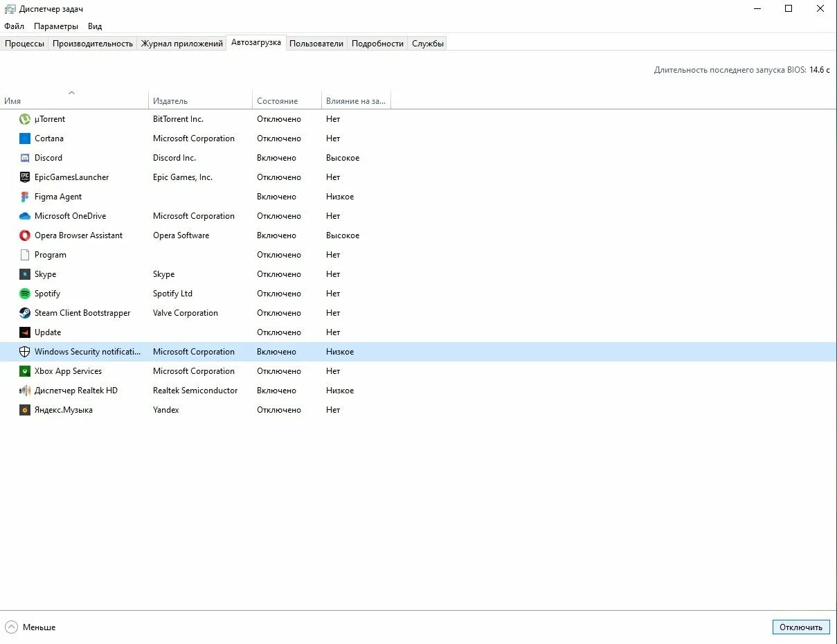Click the Отключить button
The width and height of the screenshot is (837, 644).
click(x=801, y=627)
